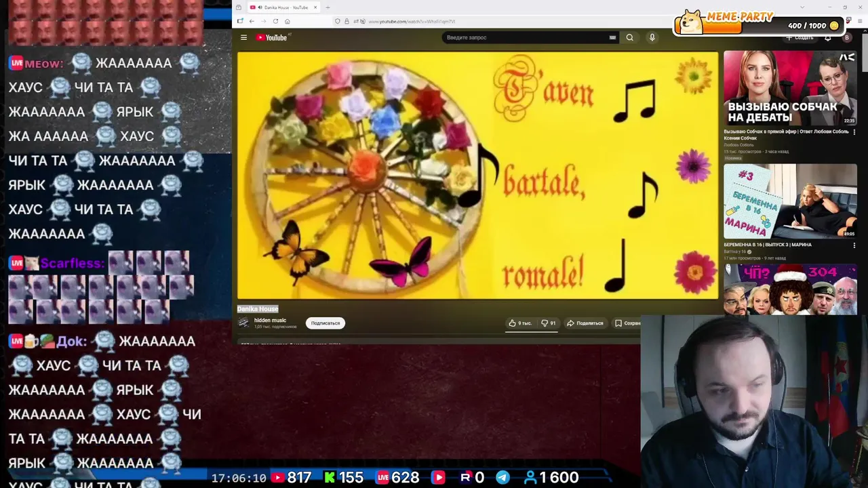Image resolution: width=868 pixels, height=488 pixels.
Task: Click the browser forward arrow
Action: (264, 21)
